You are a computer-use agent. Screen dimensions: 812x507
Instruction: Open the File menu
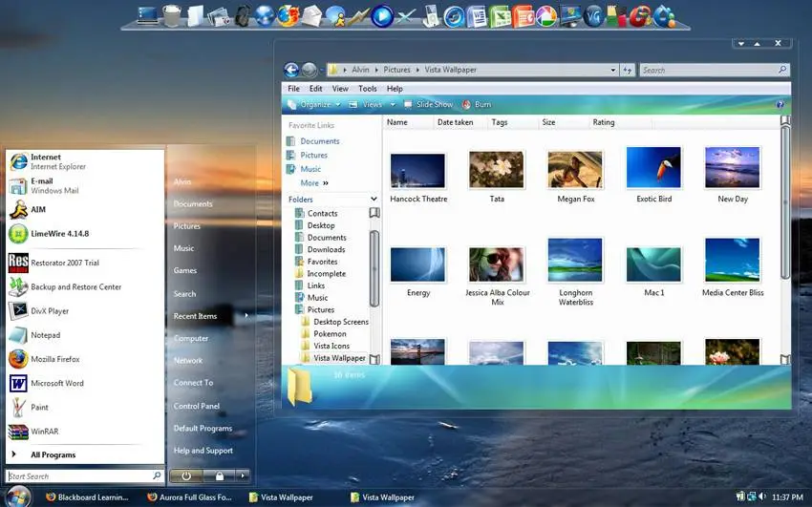[x=293, y=89]
